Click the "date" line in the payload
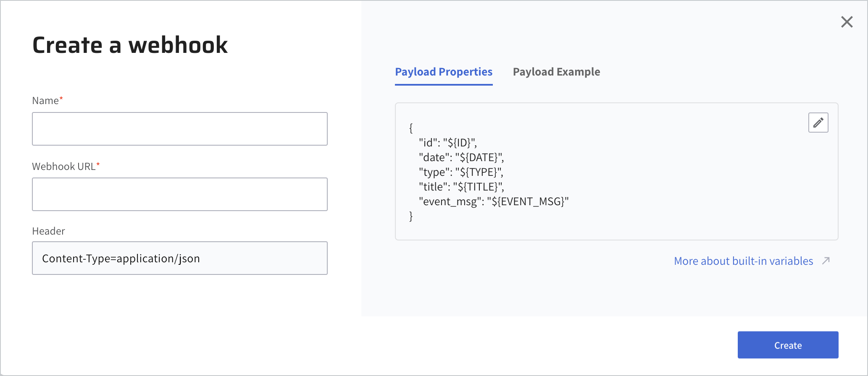Viewport: 868px width, 376px height. (x=461, y=157)
